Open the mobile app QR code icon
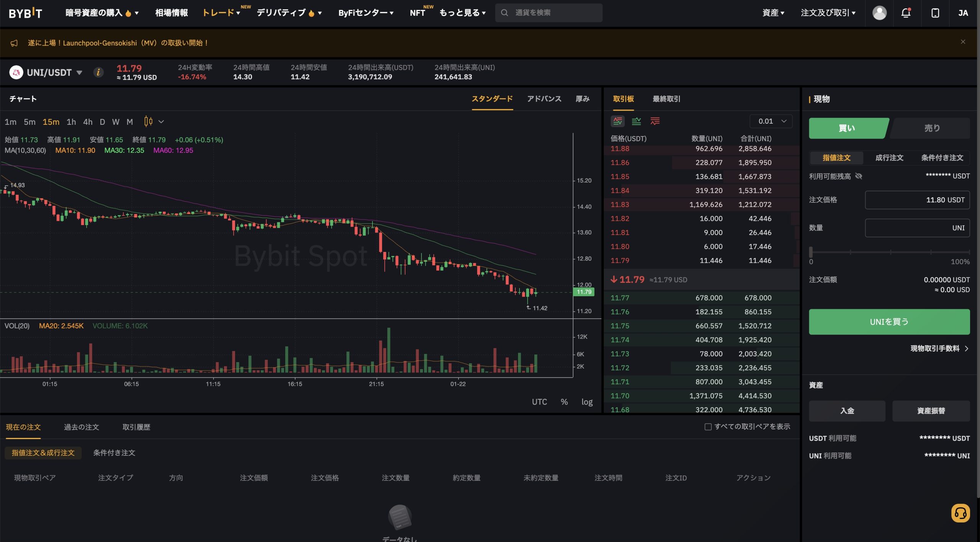The width and height of the screenshot is (980, 542). [x=935, y=13]
